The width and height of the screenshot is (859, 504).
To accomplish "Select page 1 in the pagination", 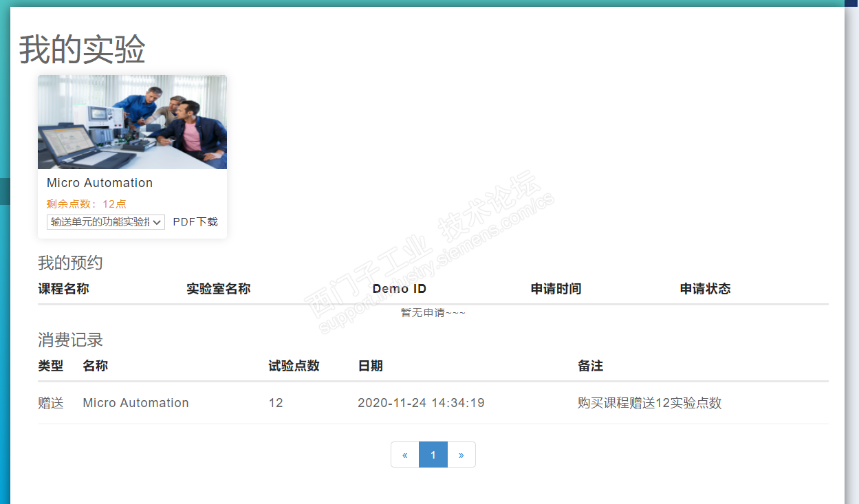I will pos(433,454).
